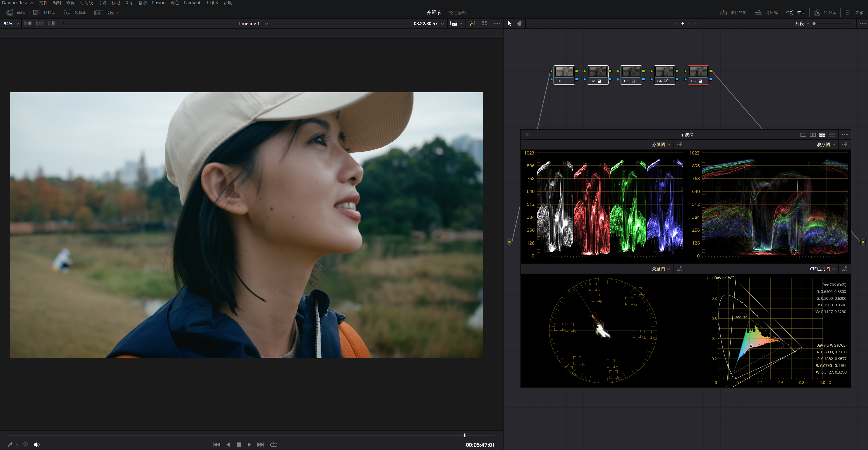Screen dimensions: 868x450
Task: Open the vectorscope settings icon
Action: click(680, 269)
